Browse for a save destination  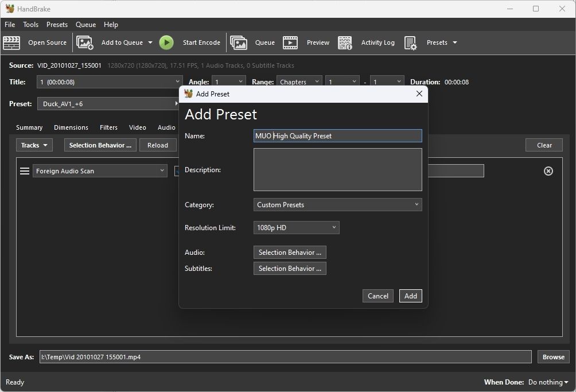[x=552, y=356]
